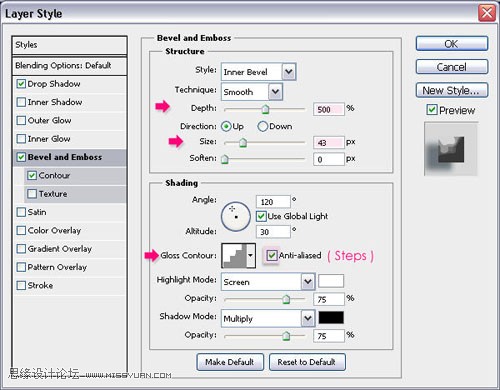Viewport: 500px width, 390px height.
Task: Toggle the Preview checkbox
Action: (432, 110)
